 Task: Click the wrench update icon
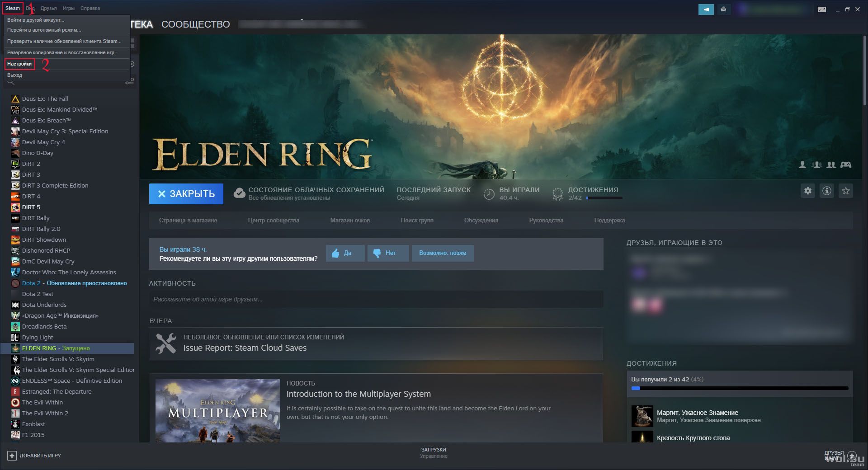(x=166, y=343)
